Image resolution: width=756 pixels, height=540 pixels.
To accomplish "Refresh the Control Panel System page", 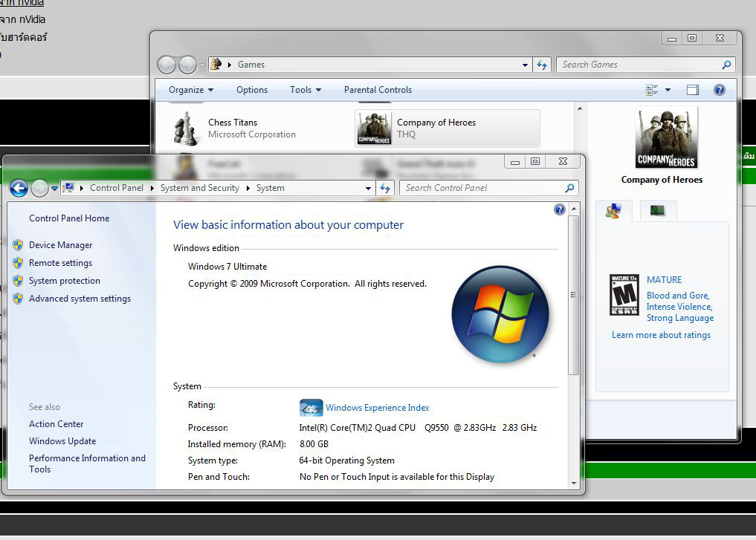I will click(385, 189).
